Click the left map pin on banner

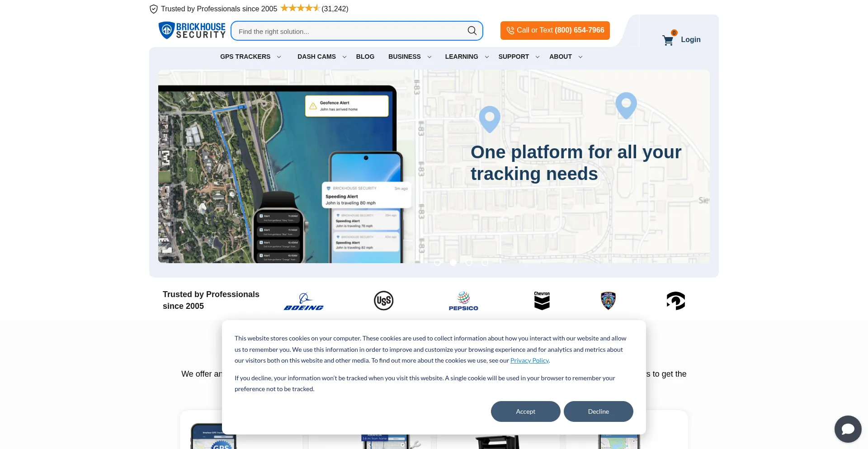[490, 119]
